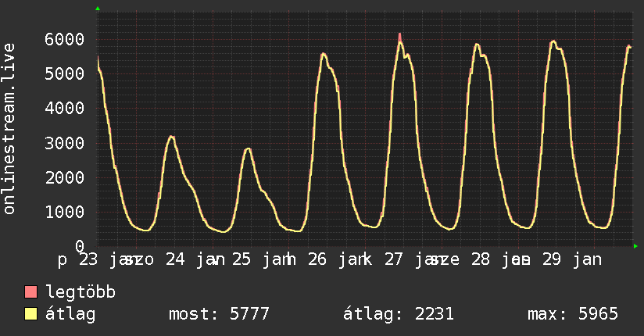
Task: Click the '26 jan' x-axis date label
Action: (x=338, y=259)
